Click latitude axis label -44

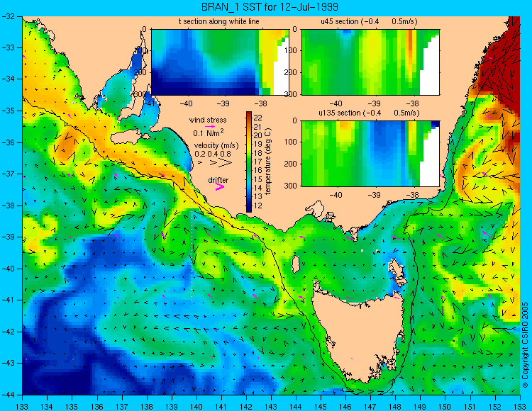(8, 395)
